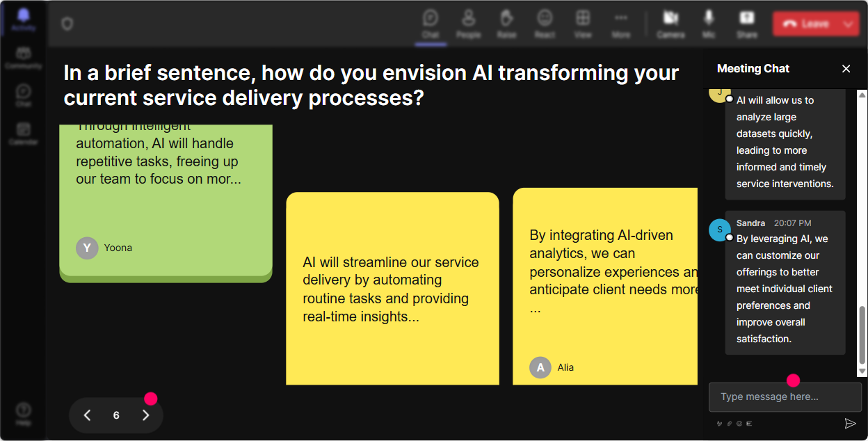The height and width of the screenshot is (441, 868).
Task: Open Help at sidebar bottom
Action: 23,415
